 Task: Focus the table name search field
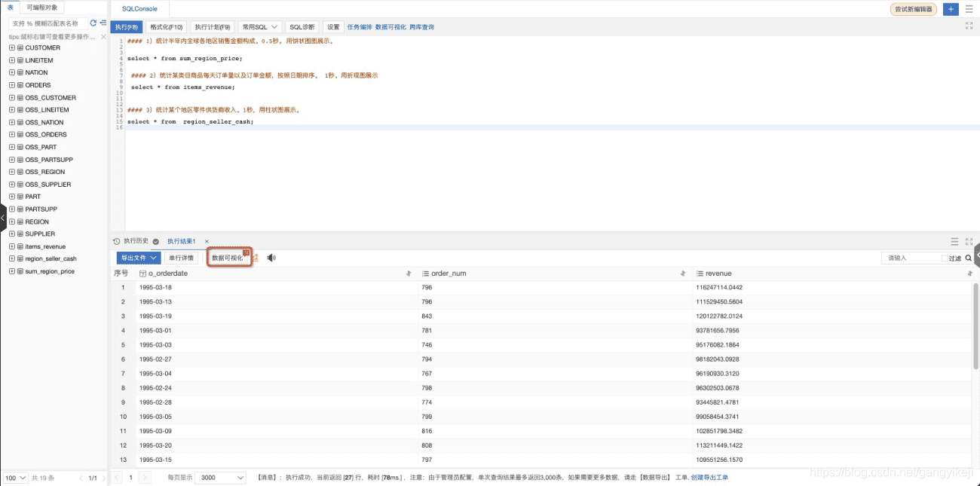pyautogui.click(x=47, y=23)
